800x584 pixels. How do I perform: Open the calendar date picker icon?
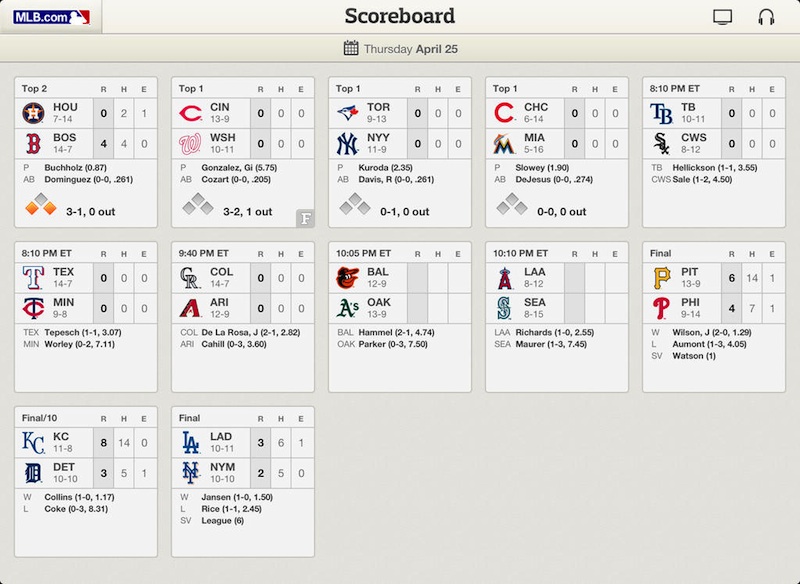pyautogui.click(x=351, y=48)
